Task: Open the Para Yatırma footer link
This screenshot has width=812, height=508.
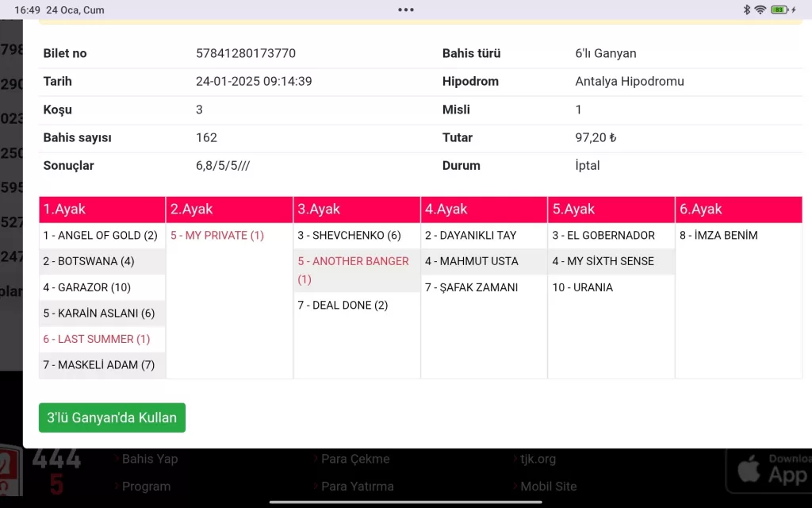Action: [357, 487]
